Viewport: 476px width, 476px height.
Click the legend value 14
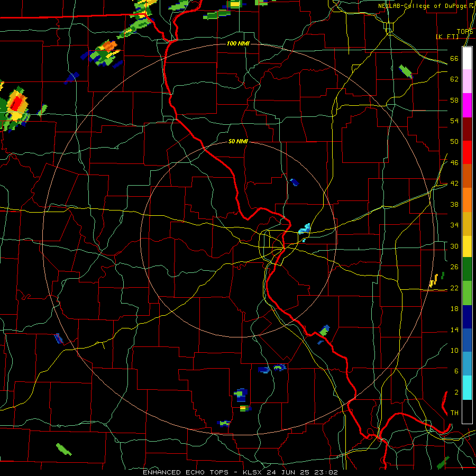(x=454, y=329)
